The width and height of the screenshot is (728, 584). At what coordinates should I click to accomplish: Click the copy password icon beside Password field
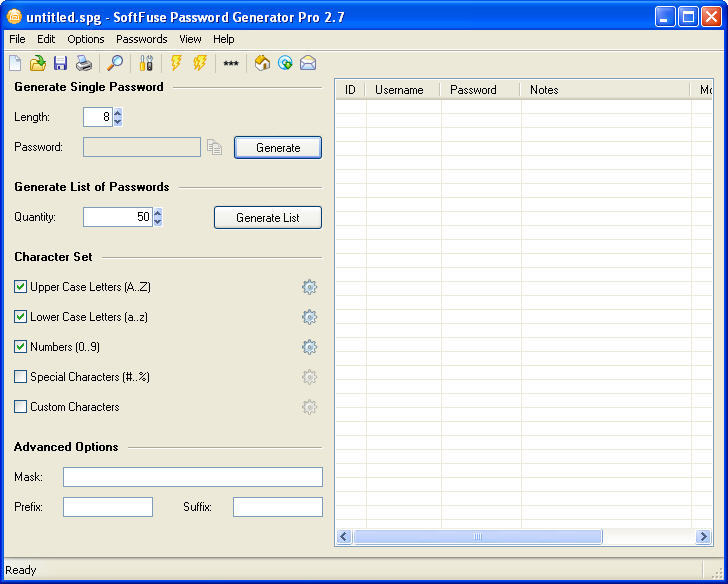214,147
